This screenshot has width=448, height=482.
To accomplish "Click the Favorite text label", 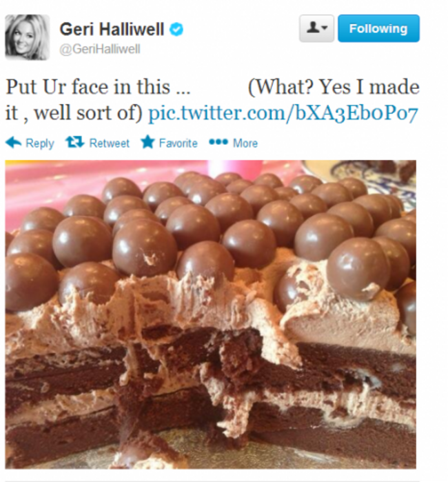I will [179, 143].
